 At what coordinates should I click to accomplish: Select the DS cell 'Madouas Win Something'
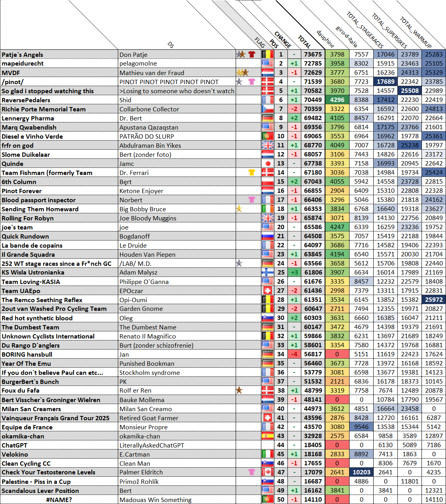pyautogui.click(x=177, y=499)
